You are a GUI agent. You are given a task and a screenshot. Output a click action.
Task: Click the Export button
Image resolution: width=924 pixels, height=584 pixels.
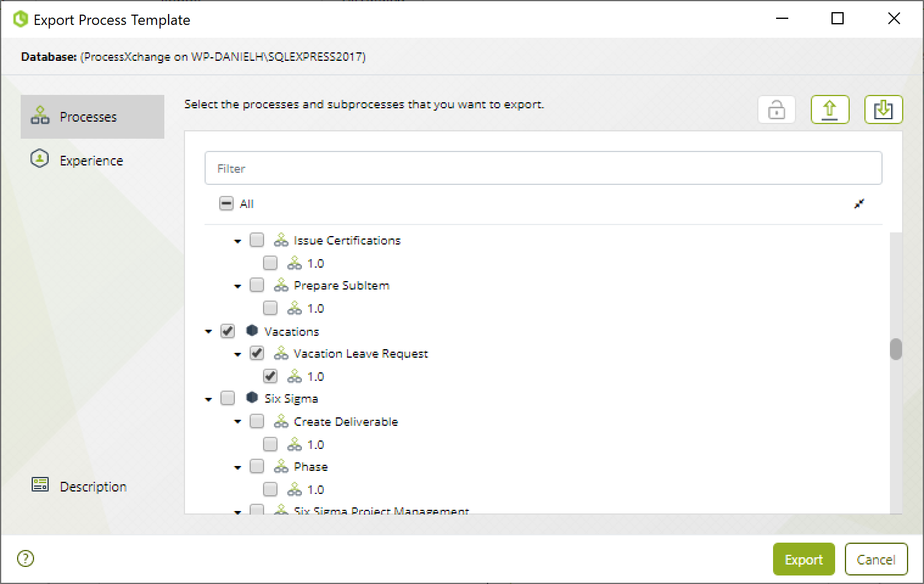pyautogui.click(x=803, y=559)
